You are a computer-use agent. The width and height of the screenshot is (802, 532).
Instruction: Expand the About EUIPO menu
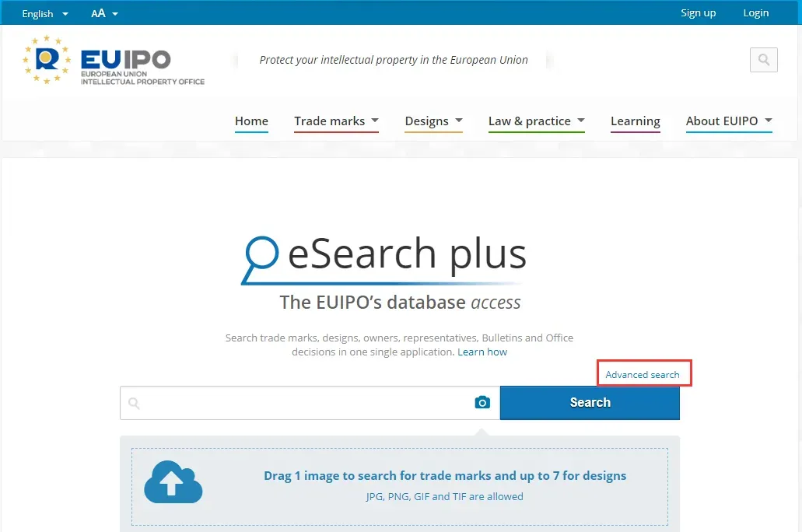coord(729,121)
